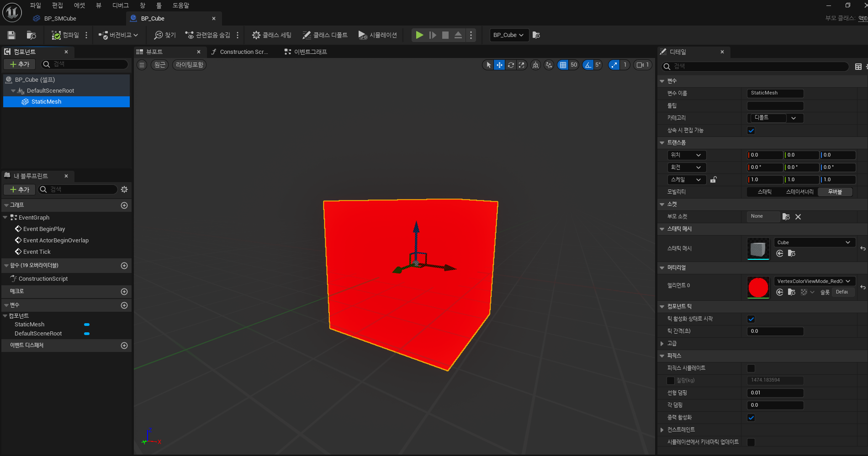Toggle 중력 활성화 checkbox
The height and width of the screenshot is (456, 868).
point(751,418)
